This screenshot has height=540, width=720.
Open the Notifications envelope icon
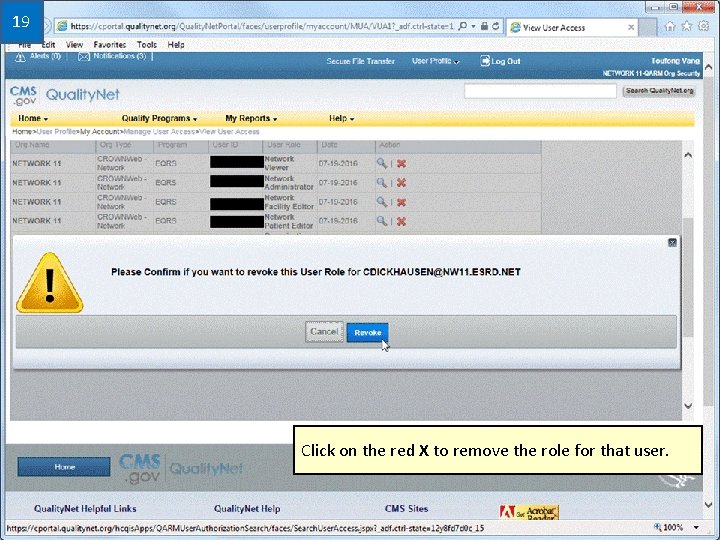coord(84,56)
